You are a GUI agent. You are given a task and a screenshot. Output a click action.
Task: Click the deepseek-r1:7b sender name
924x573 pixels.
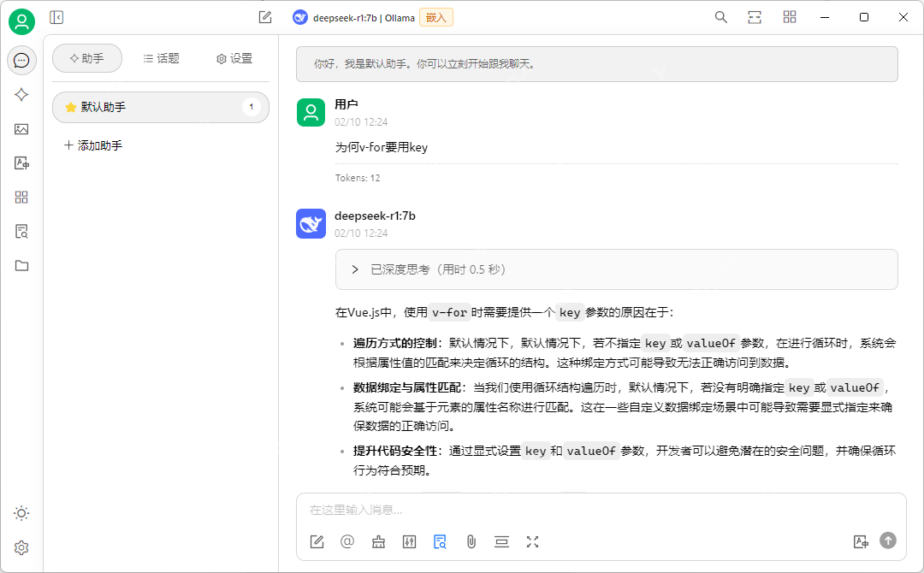[x=375, y=216]
